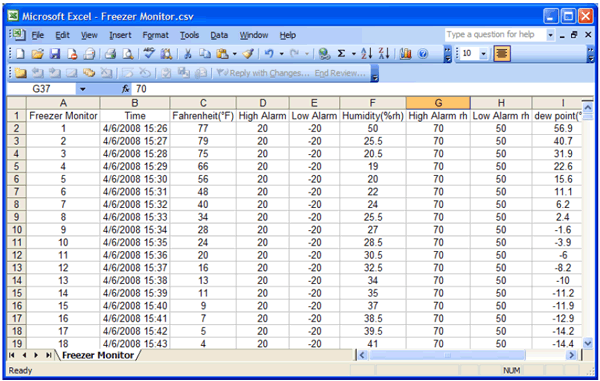Click the Open file folder icon

coord(38,54)
